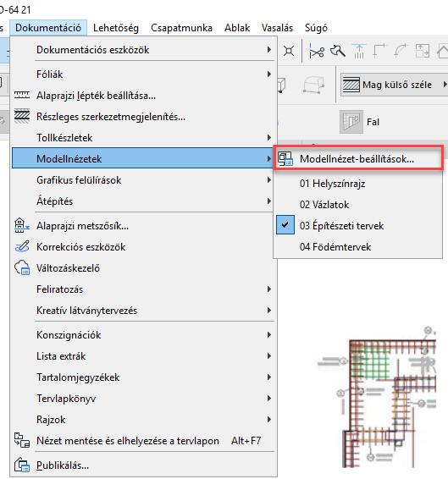
Task: Open the Vasalás menu
Action: tap(278, 28)
